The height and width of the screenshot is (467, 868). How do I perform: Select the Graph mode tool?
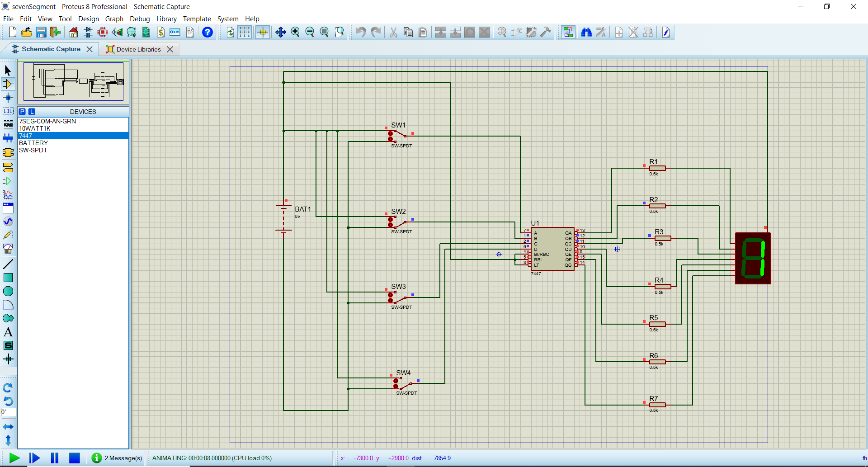8,194
